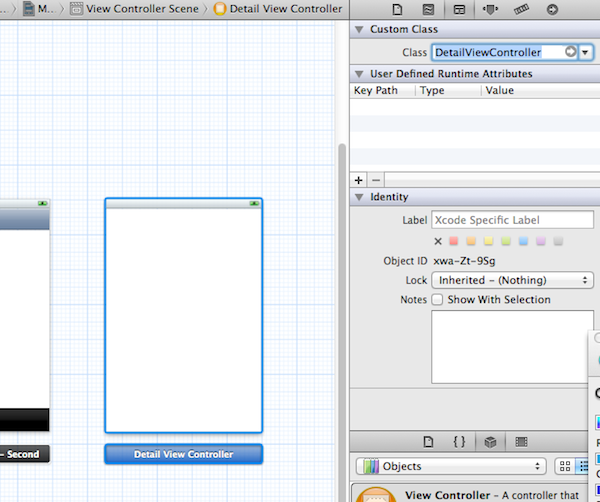
Task: Open the Connections inspector arrow tab
Action: (x=552, y=9)
